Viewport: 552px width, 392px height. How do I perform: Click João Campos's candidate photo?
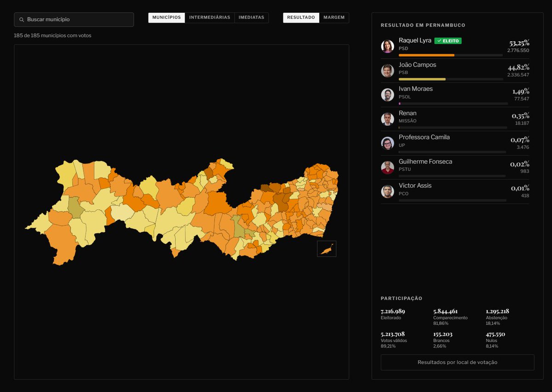[388, 70]
